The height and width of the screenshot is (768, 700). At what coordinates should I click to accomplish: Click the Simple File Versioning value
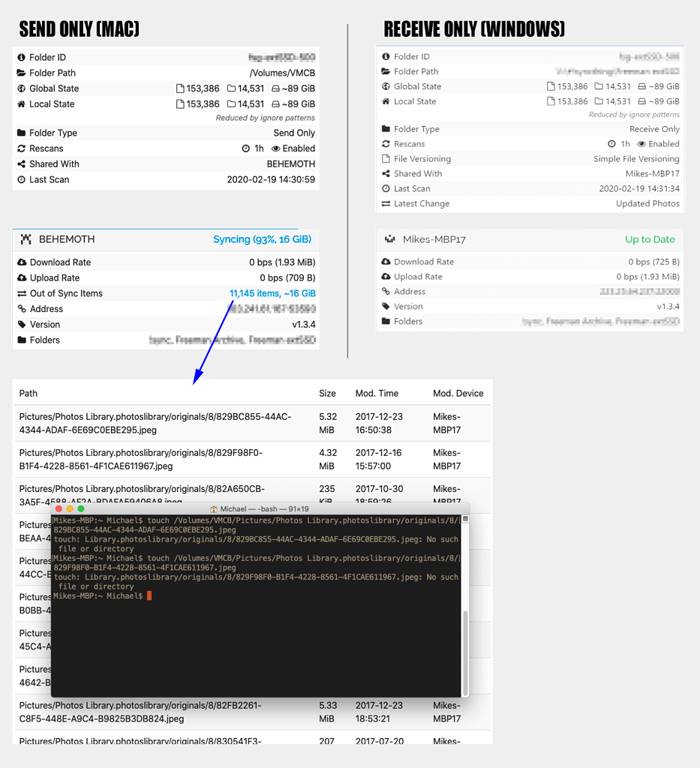tap(636, 159)
